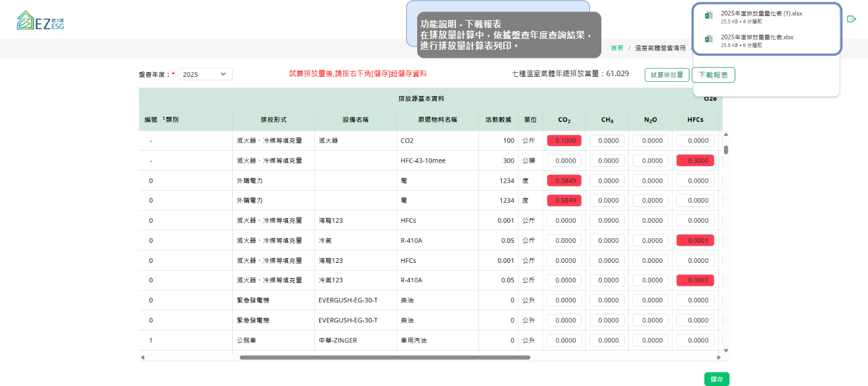Open the 盤查年度 2025 dropdown
This screenshot has width=868, height=386.
point(205,74)
